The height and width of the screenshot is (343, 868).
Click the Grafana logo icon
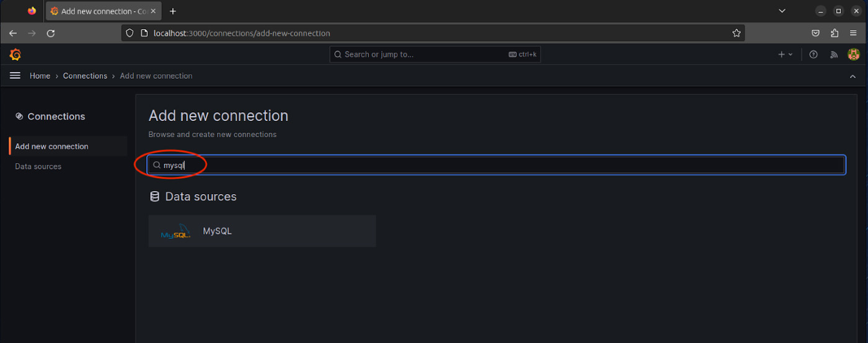[15, 55]
